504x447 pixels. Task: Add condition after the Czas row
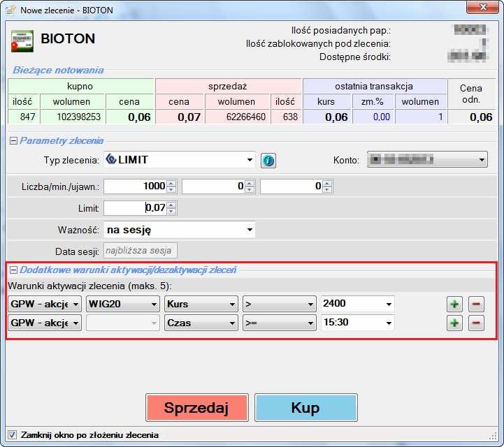tap(454, 323)
